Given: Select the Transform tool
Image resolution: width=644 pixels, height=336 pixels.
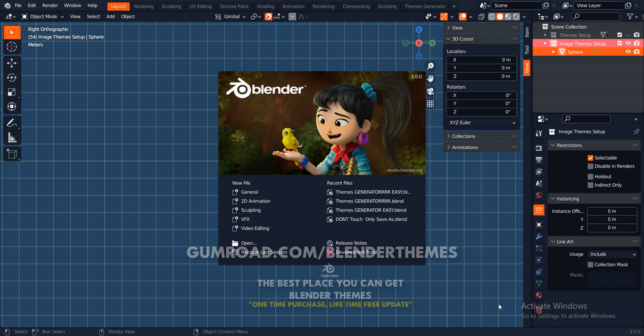Looking at the screenshot, I should [x=12, y=107].
